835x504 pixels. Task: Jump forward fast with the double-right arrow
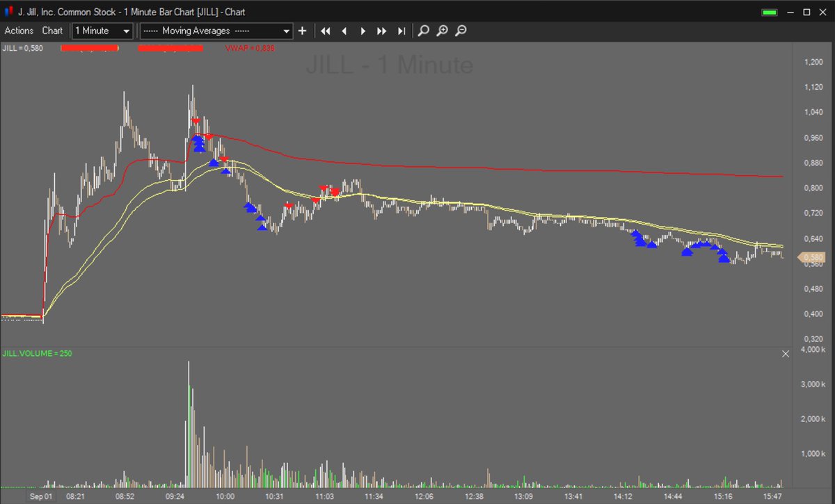coord(381,31)
